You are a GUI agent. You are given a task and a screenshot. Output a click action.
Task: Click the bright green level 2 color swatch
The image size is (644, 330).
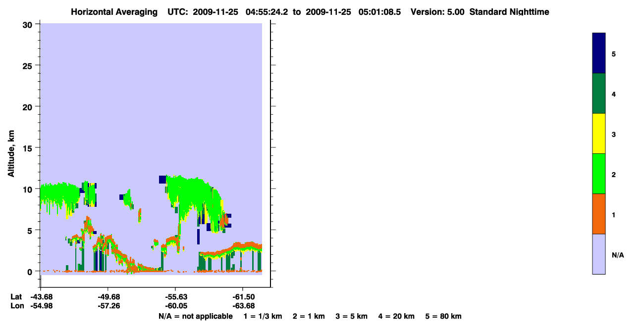[x=599, y=174]
